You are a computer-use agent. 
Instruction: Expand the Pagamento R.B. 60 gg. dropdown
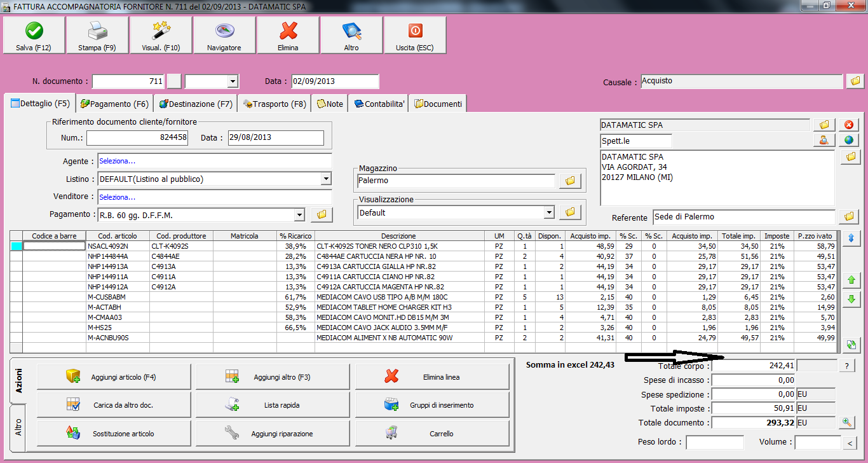click(x=299, y=215)
